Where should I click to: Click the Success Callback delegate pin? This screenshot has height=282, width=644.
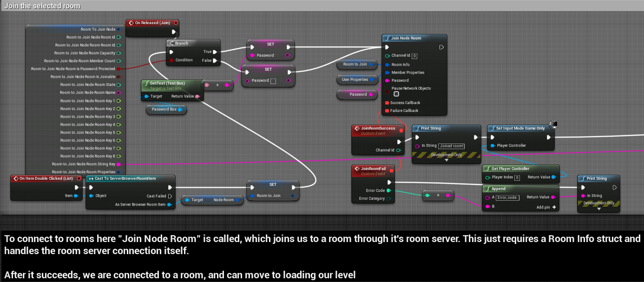coord(387,103)
